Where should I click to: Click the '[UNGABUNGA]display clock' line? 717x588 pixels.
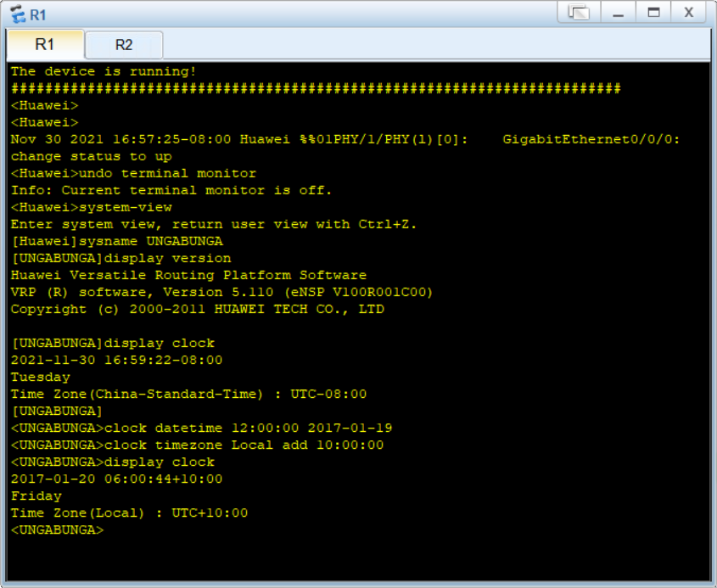pyautogui.click(x=113, y=343)
